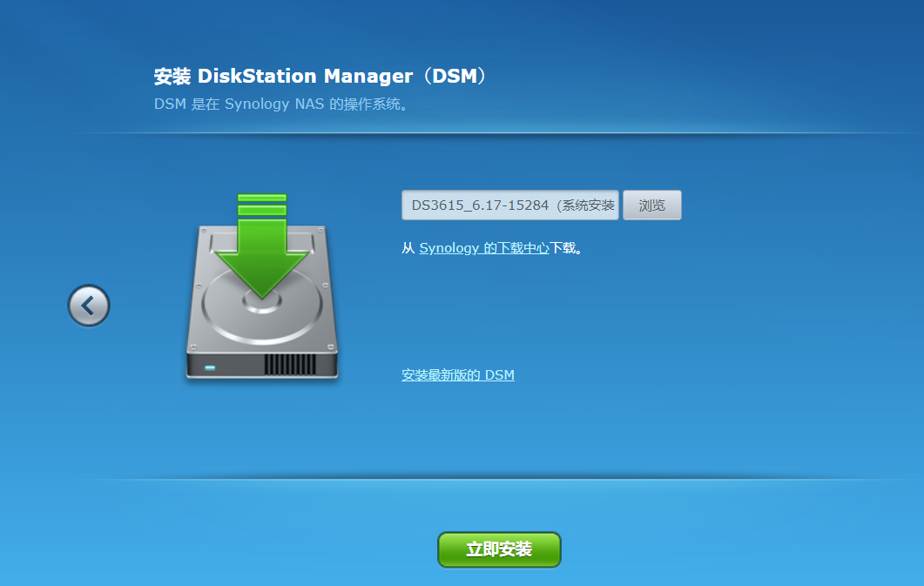Open file chooser with 浏览 button
The image size is (924, 586).
pos(651,205)
